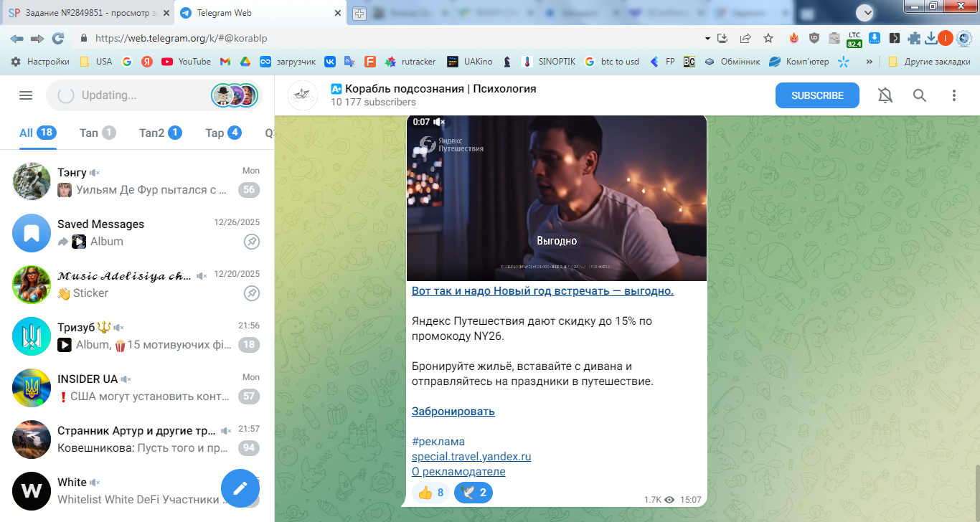Viewport: 980px width, 522px height.
Task: Unmute the video using the speaker icon
Action: click(x=439, y=122)
